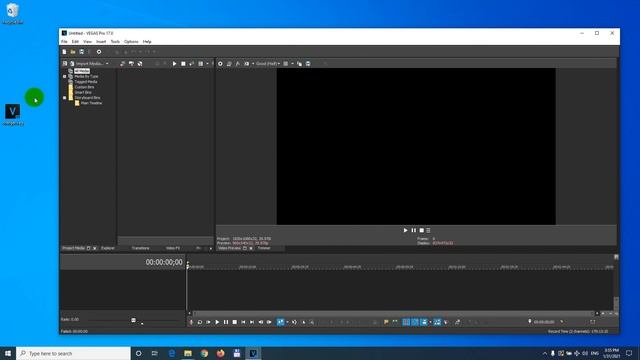Open File menu
This screenshot has width=640, height=360.
(64, 42)
